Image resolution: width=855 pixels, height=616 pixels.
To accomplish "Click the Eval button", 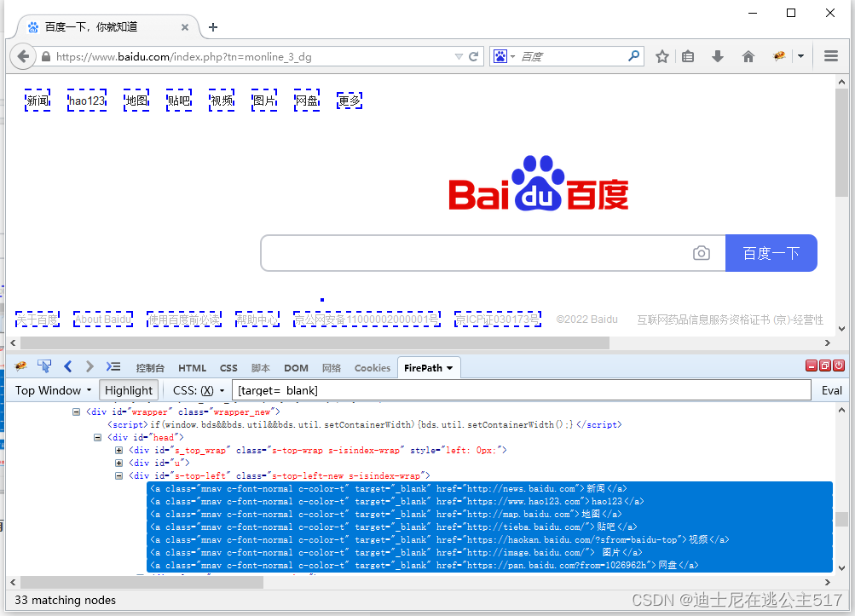I will point(831,390).
